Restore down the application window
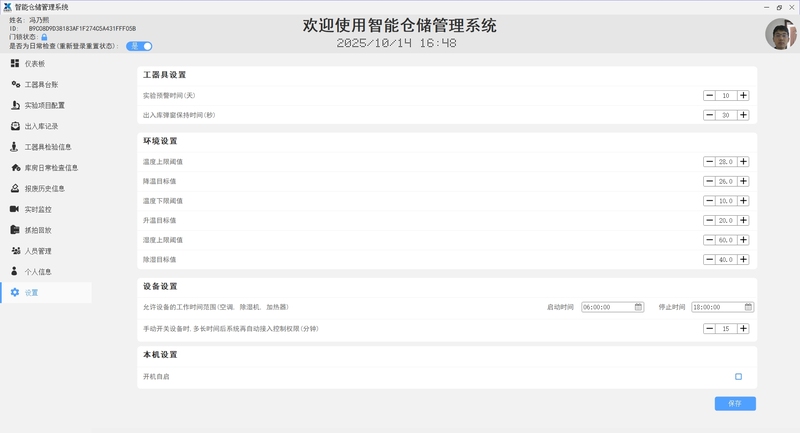This screenshot has width=800, height=433. pos(779,7)
